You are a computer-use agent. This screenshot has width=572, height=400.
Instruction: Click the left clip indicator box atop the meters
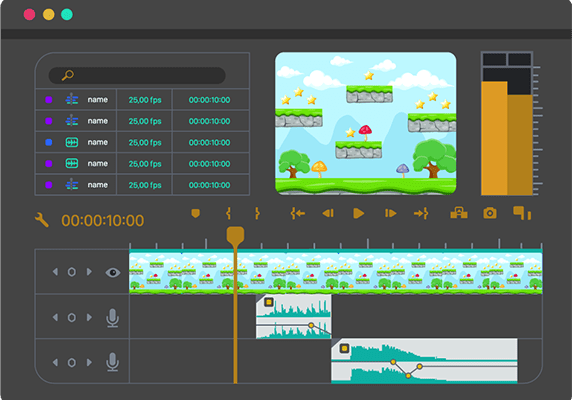tap(494, 59)
